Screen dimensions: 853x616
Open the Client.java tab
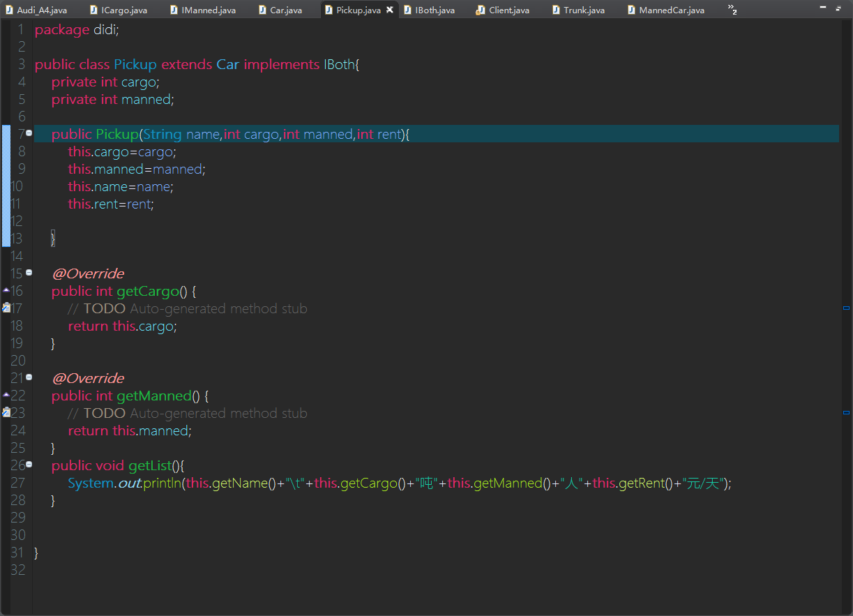point(508,10)
